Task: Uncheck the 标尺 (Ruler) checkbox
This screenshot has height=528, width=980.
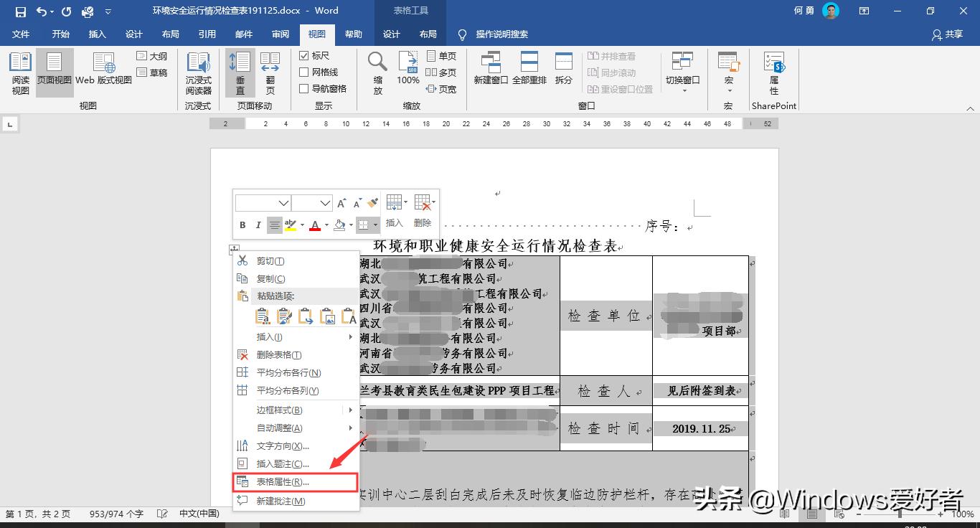Action: (x=304, y=55)
